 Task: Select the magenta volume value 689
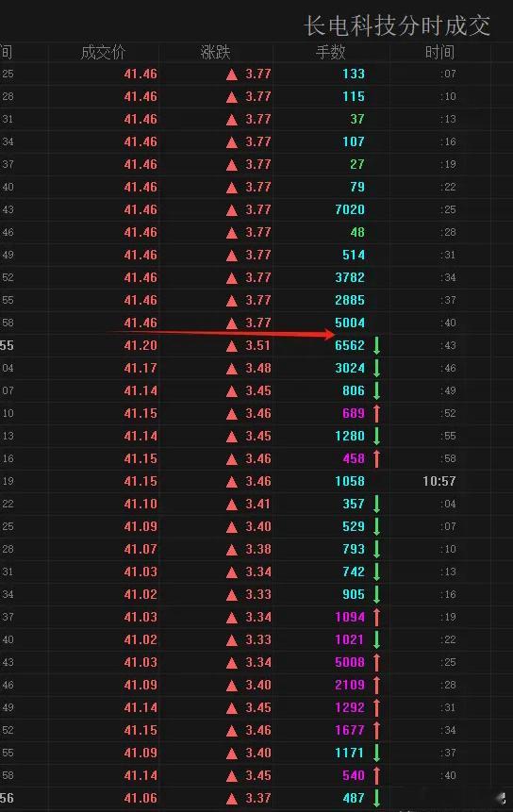pyautogui.click(x=354, y=413)
